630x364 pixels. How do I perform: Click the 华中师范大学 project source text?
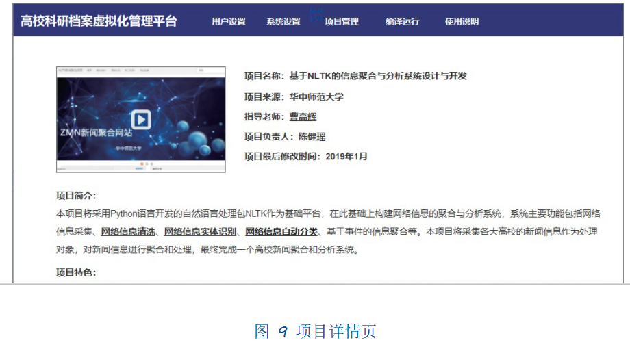point(316,96)
